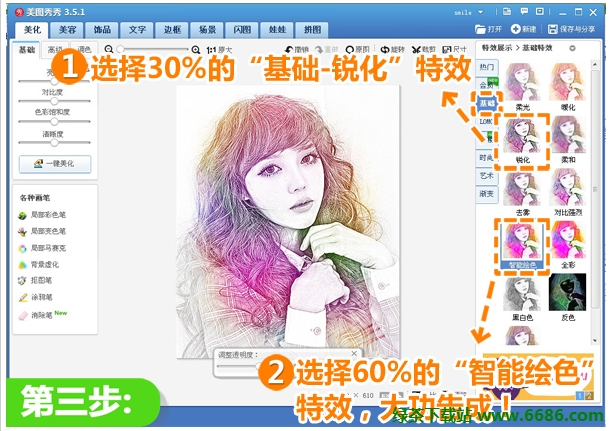The height and width of the screenshot is (431, 609).
Task: Click the 对比度 slider handle
Action: click(54, 101)
